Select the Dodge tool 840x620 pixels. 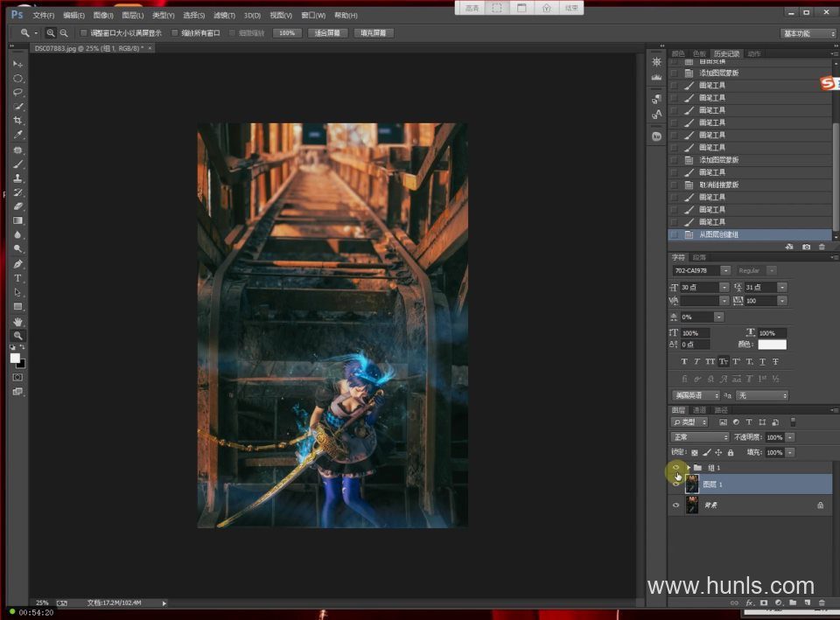17,248
